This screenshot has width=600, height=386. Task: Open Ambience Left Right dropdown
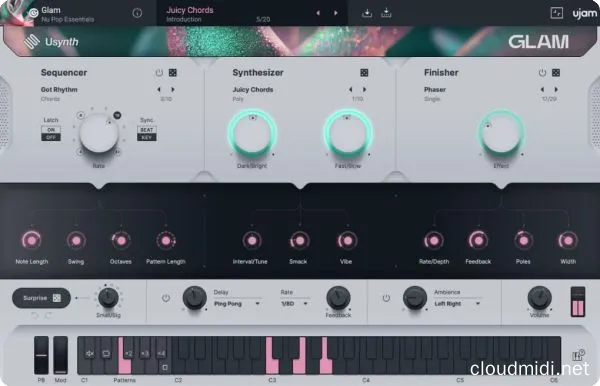click(x=457, y=304)
